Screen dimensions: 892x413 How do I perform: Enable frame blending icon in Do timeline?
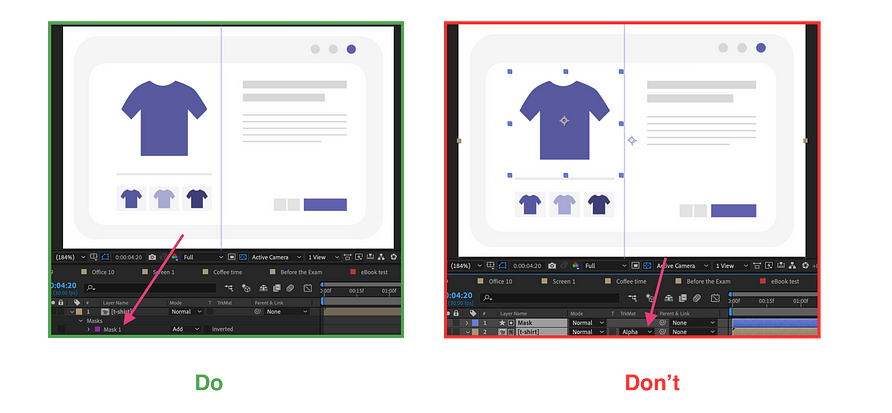(x=277, y=288)
